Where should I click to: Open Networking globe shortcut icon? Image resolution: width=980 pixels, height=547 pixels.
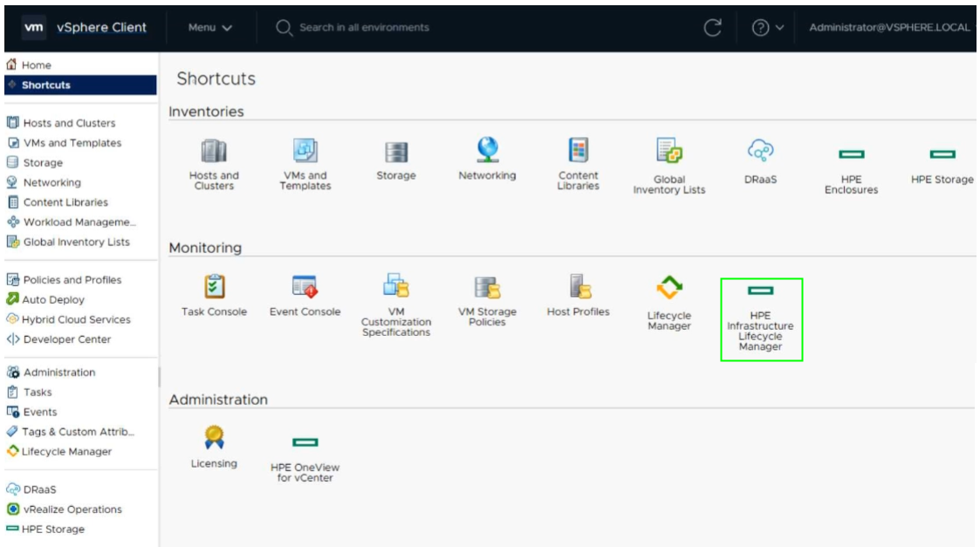488,150
